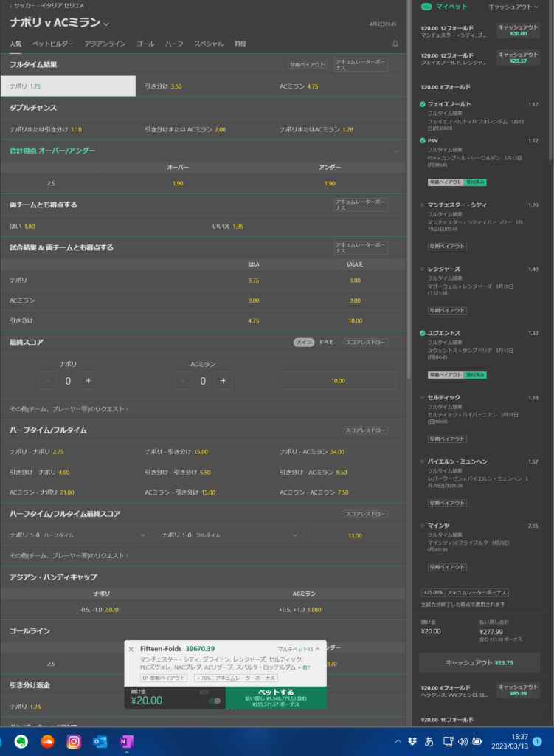Click the green check beside PSV
The image size is (554, 756).
[423, 141]
